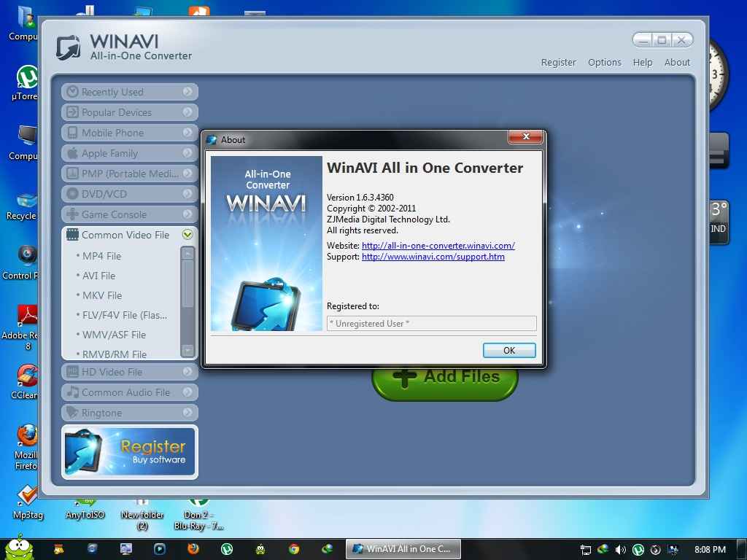Select FLV/F4V File format
This screenshot has height=560, width=747.
coord(124,315)
